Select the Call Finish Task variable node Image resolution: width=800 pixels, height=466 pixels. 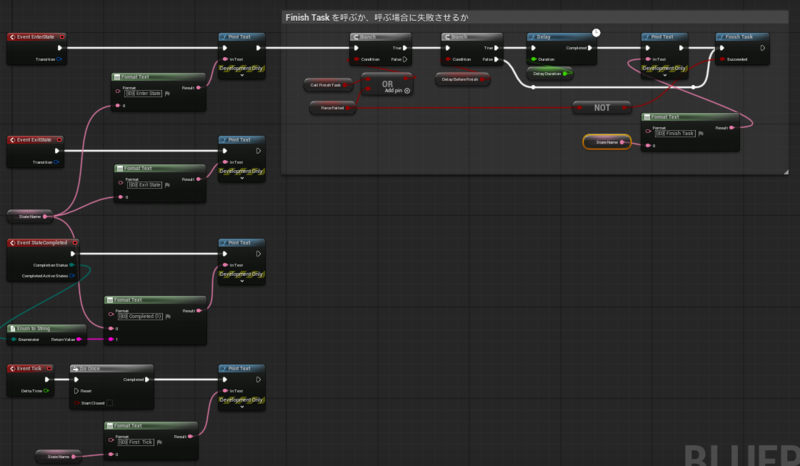coord(328,85)
